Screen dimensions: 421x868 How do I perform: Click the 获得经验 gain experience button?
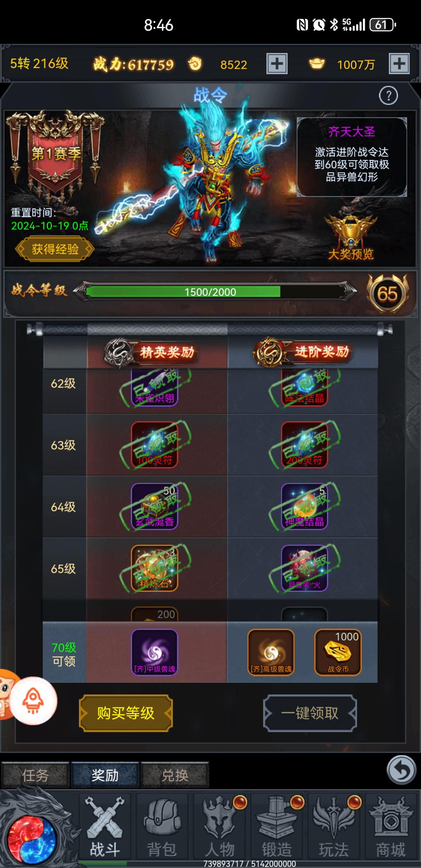point(55,249)
